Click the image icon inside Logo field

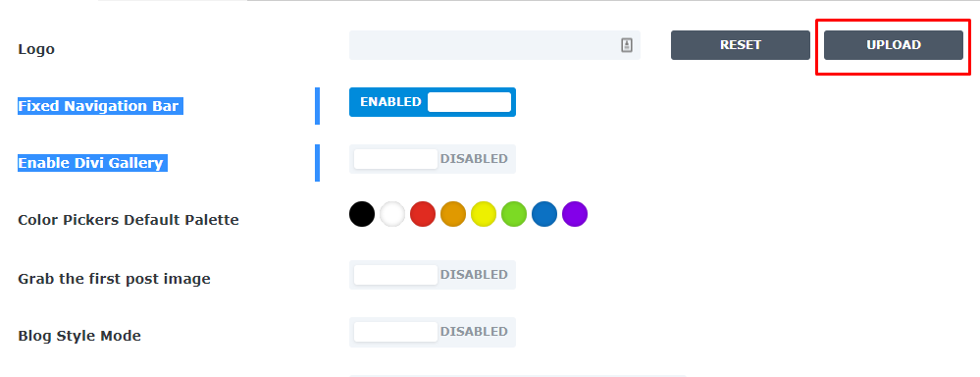click(627, 45)
